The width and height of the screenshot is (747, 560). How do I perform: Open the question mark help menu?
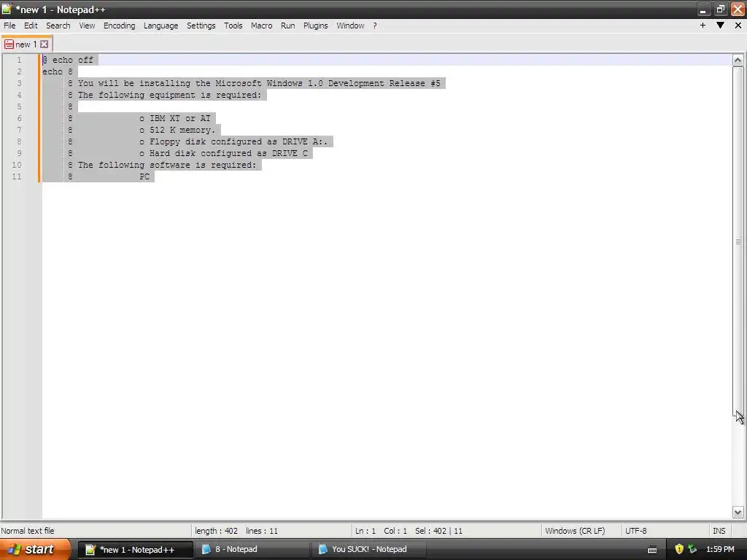click(x=375, y=26)
